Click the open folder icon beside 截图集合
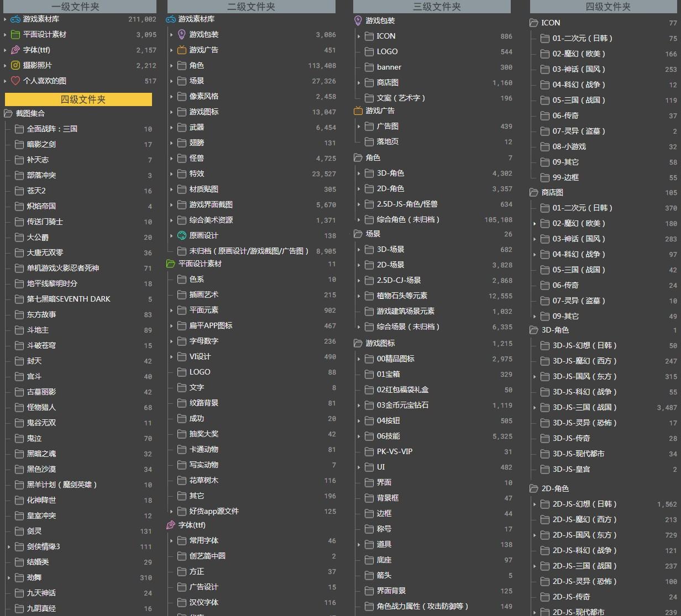681x616 pixels. 8,113
